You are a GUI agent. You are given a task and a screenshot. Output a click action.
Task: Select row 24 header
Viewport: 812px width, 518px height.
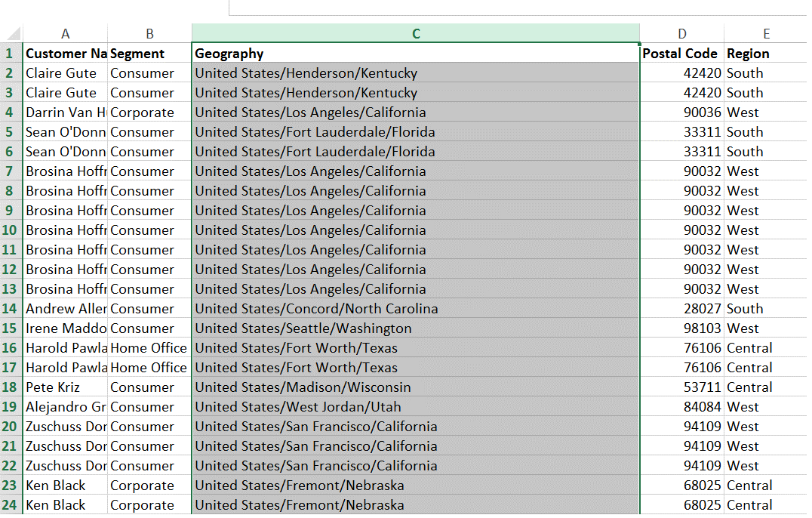(x=11, y=505)
